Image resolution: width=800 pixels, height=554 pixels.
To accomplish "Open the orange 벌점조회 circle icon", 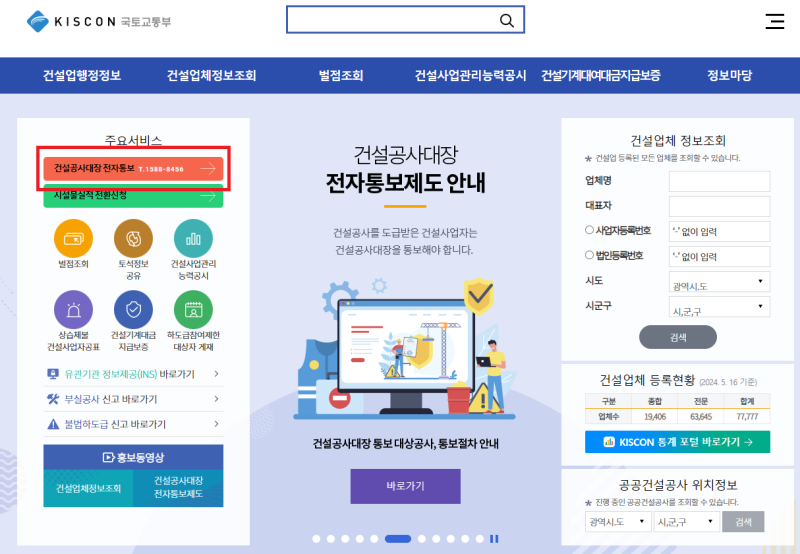I will click(73, 238).
